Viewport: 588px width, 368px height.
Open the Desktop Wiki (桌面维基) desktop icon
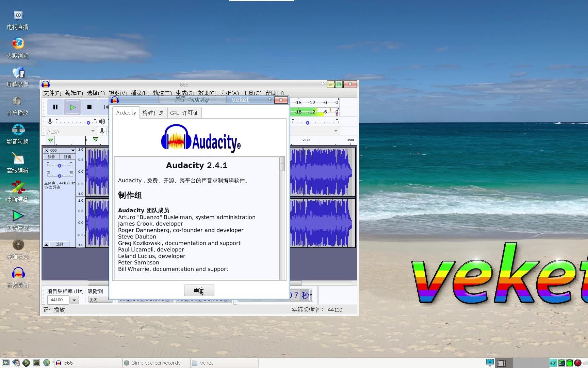click(18, 191)
